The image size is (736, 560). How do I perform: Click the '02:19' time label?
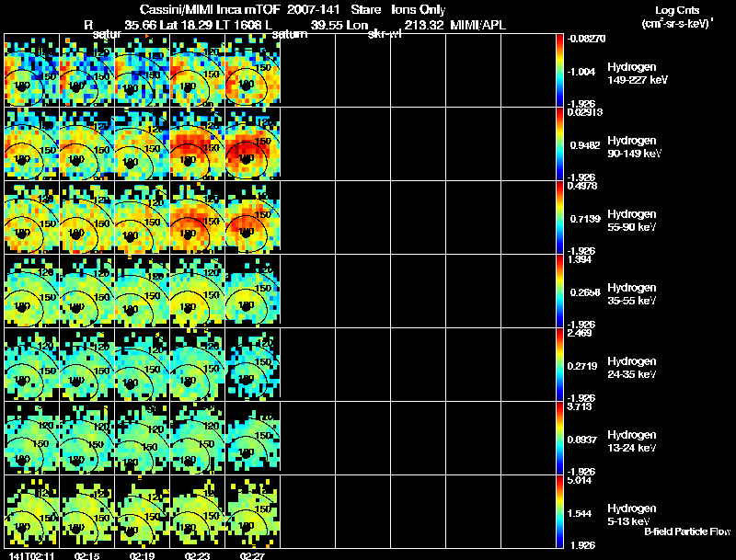click(142, 555)
